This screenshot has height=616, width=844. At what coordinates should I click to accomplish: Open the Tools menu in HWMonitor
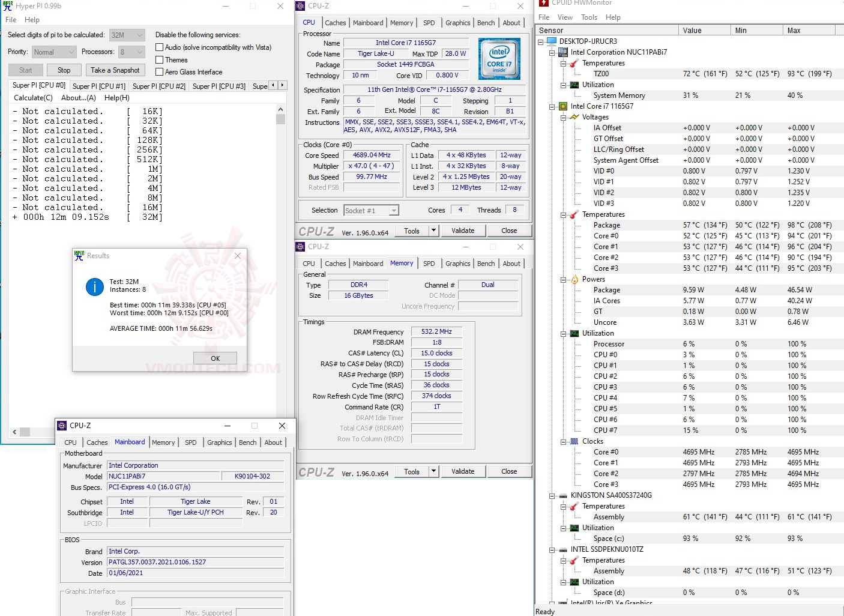point(589,17)
